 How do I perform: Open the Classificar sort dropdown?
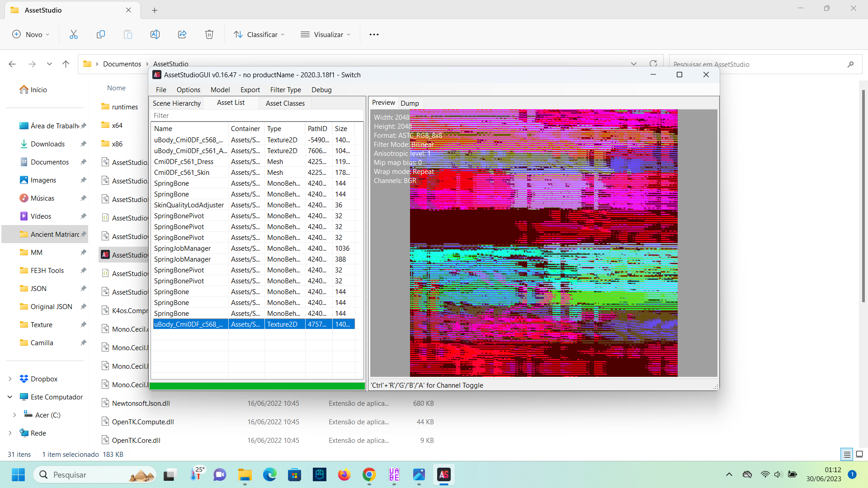259,34
